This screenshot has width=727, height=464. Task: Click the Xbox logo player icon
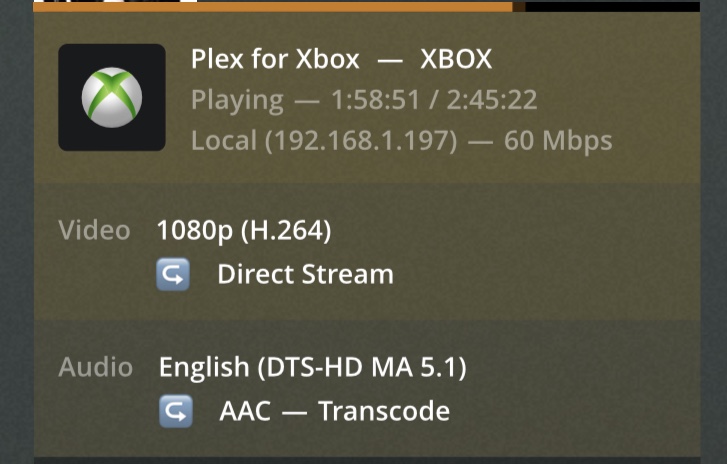[112, 98]
